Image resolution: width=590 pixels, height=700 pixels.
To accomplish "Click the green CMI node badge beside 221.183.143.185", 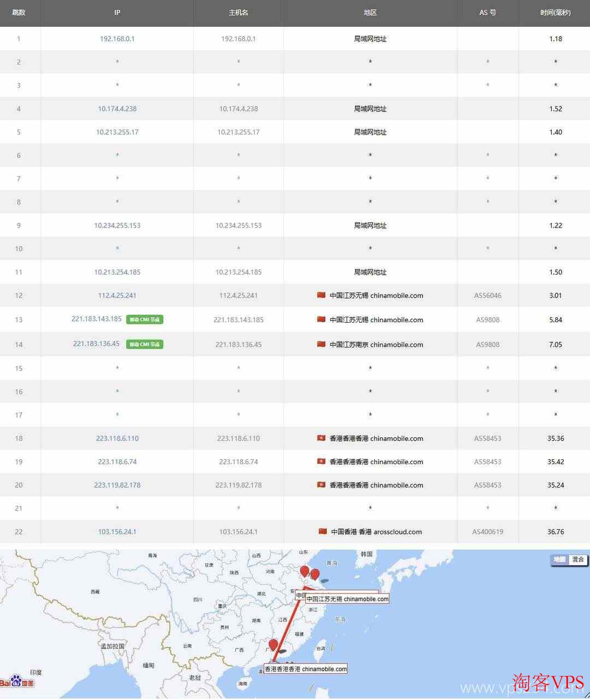I will tap(145, 319).
